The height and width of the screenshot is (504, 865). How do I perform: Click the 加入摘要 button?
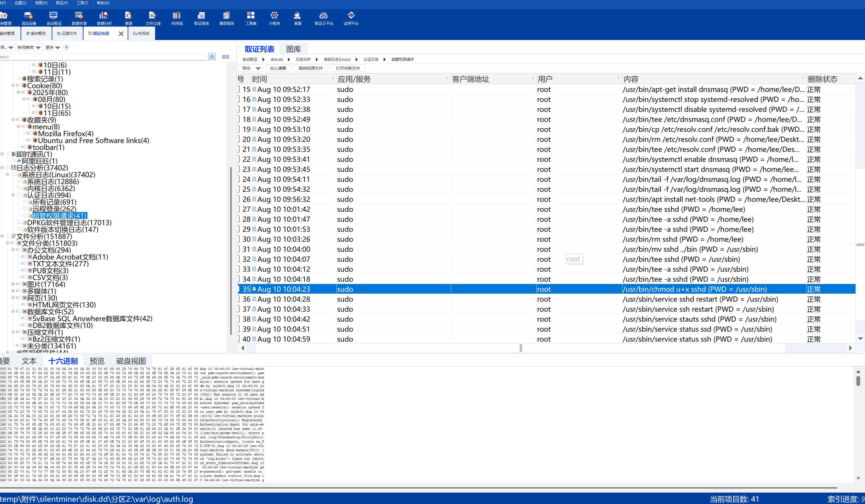coord(278,68)
